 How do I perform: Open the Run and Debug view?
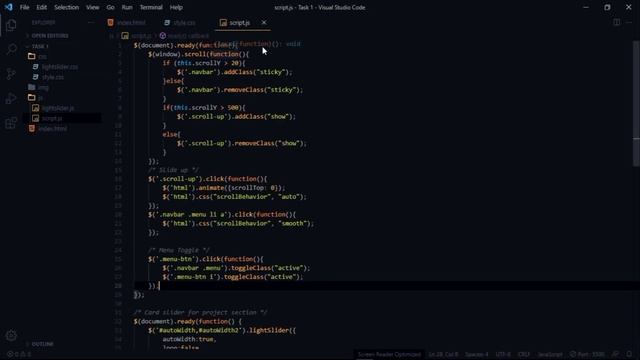11,98
